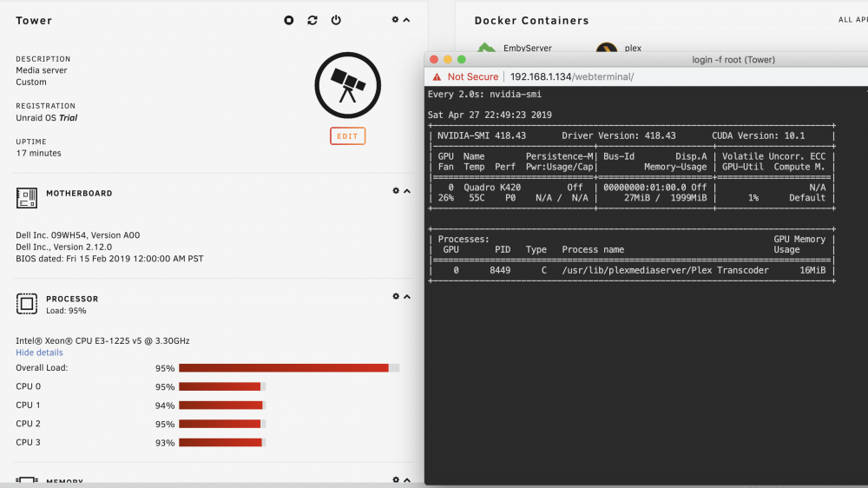Screen dimensions: 868x488
Task: Click the 17 minutes uptime value
Action: [38, 153]
